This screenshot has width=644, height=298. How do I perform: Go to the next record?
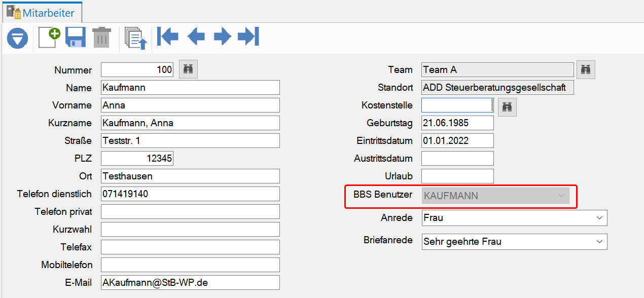click(222, 36)
